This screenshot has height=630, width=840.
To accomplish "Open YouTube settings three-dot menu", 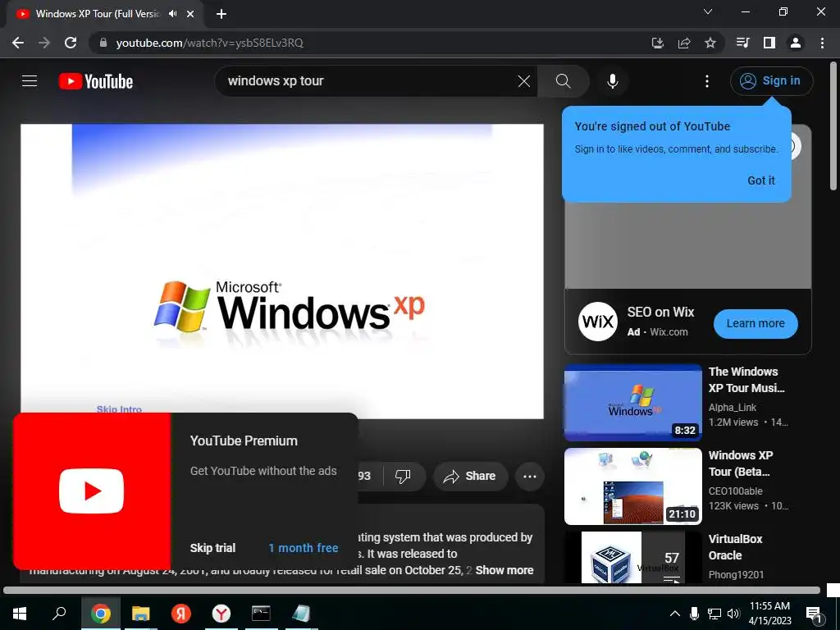I will tap(707, 81).
